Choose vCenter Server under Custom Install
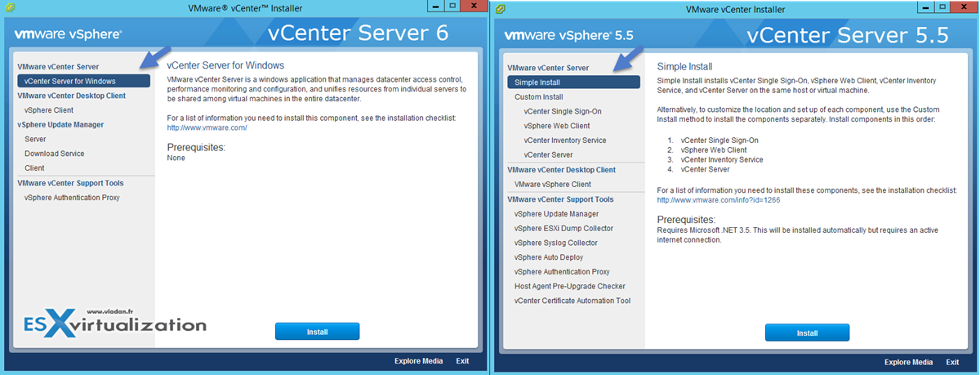The height and width of the screenshot is (375, 980). click(549, 154)
